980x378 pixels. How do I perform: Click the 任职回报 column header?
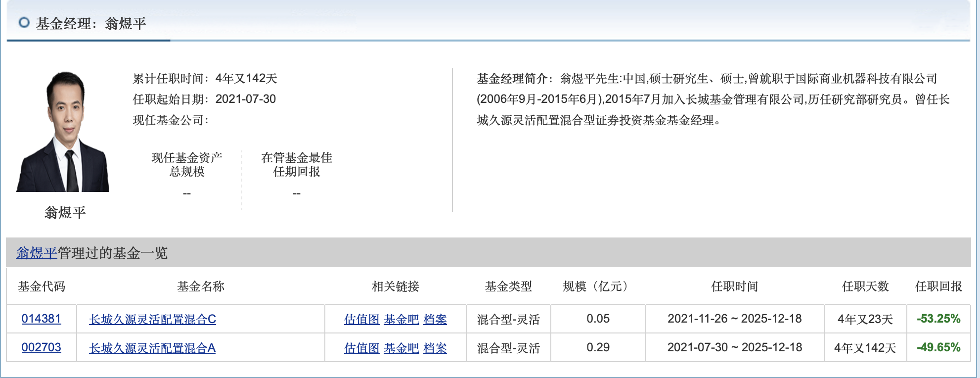(938, 286)
